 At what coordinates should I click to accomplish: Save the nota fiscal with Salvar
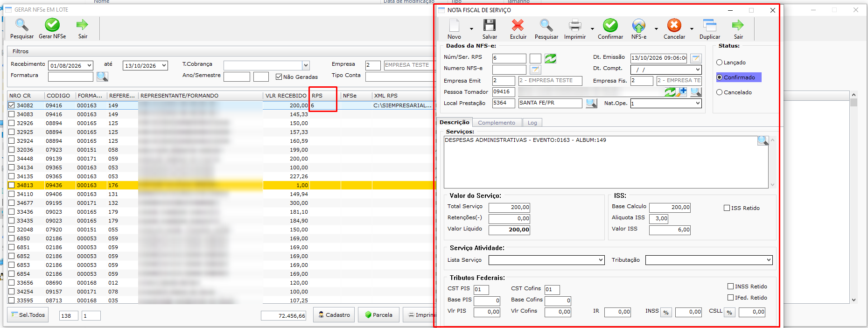pos(490,29)
